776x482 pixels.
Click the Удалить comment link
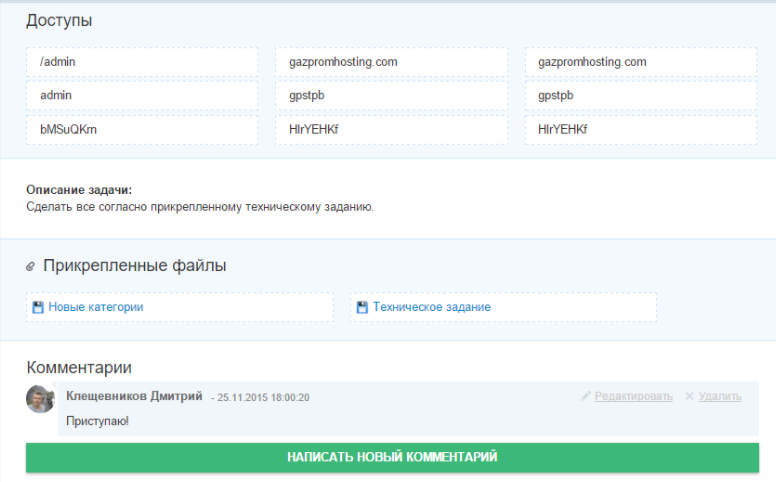720,396
